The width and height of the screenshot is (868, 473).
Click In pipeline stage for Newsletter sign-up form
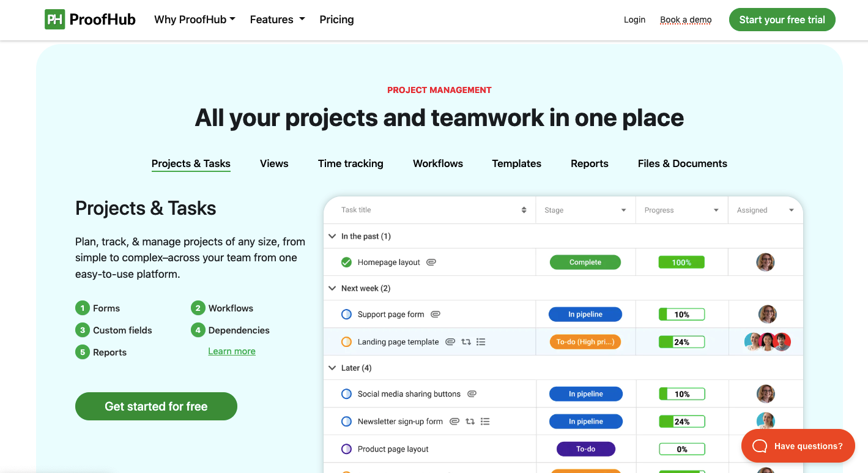585,422
